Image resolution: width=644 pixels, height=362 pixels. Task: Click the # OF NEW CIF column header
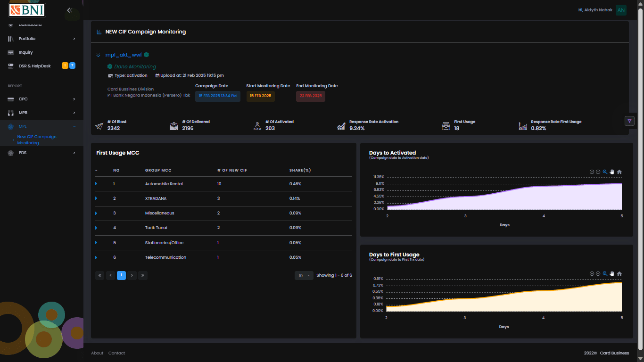pos(232,170)
